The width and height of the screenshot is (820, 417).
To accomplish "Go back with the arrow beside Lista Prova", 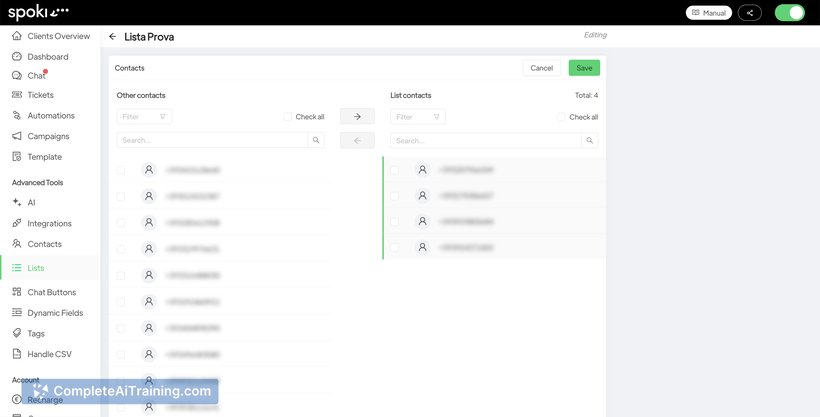I will [112, 37].
